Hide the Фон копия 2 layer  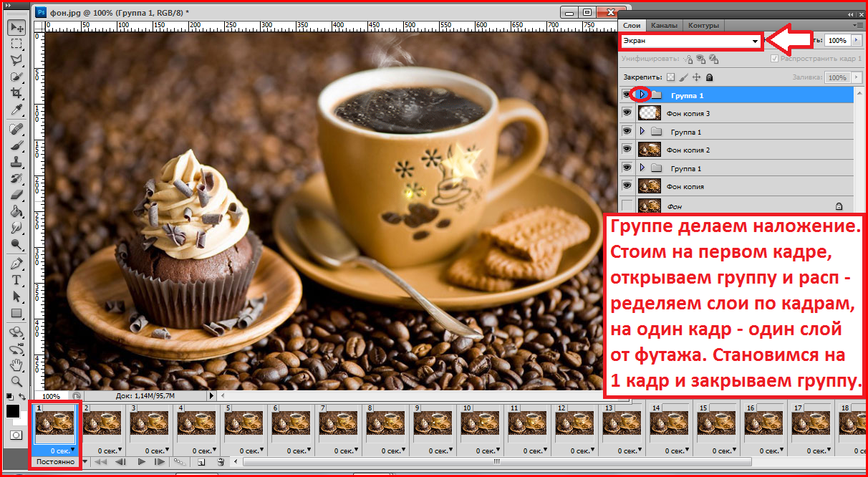click(627, 150)
